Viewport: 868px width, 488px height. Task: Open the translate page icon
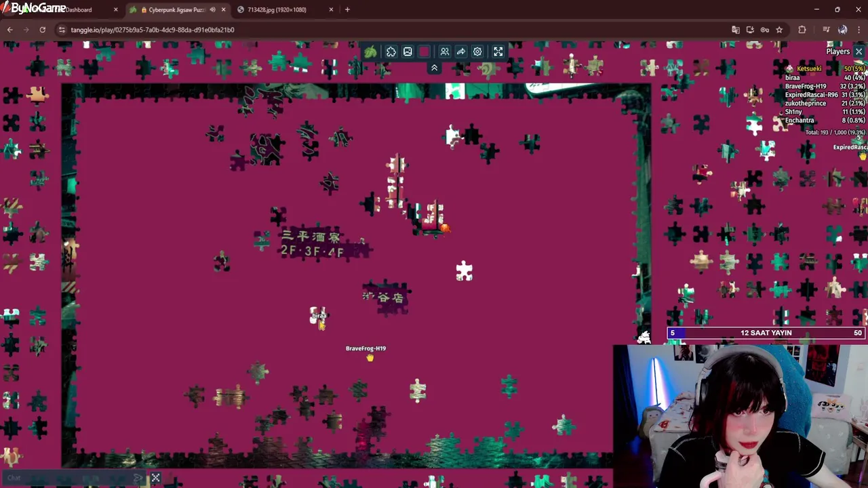coord(735,30)
